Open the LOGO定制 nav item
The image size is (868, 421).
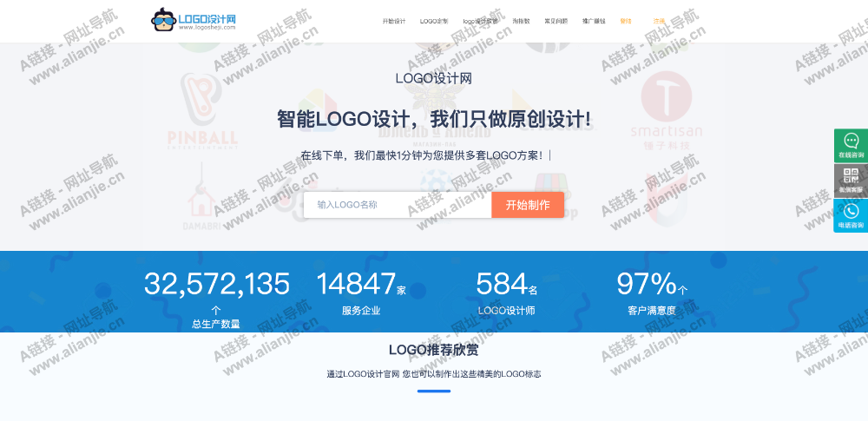(x=434, y=21)
